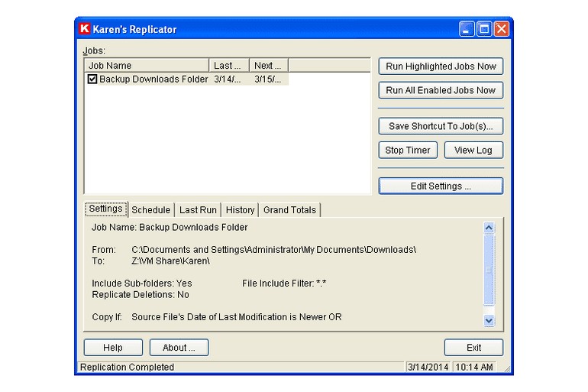Click the File Include Filter: *.* text
This screenshot has height=392, width=588.
[x=284, y=283]
